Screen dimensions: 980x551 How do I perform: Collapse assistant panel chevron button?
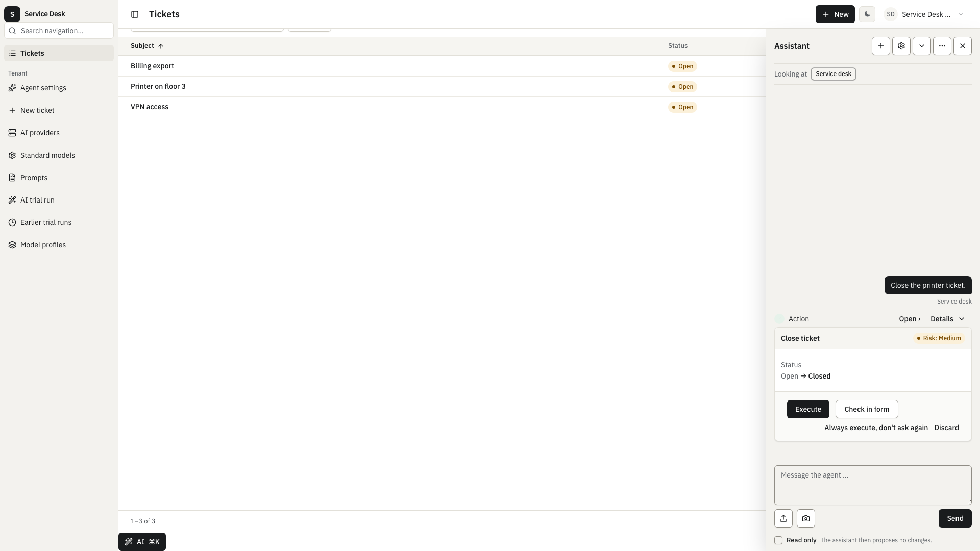coord(922,46)
